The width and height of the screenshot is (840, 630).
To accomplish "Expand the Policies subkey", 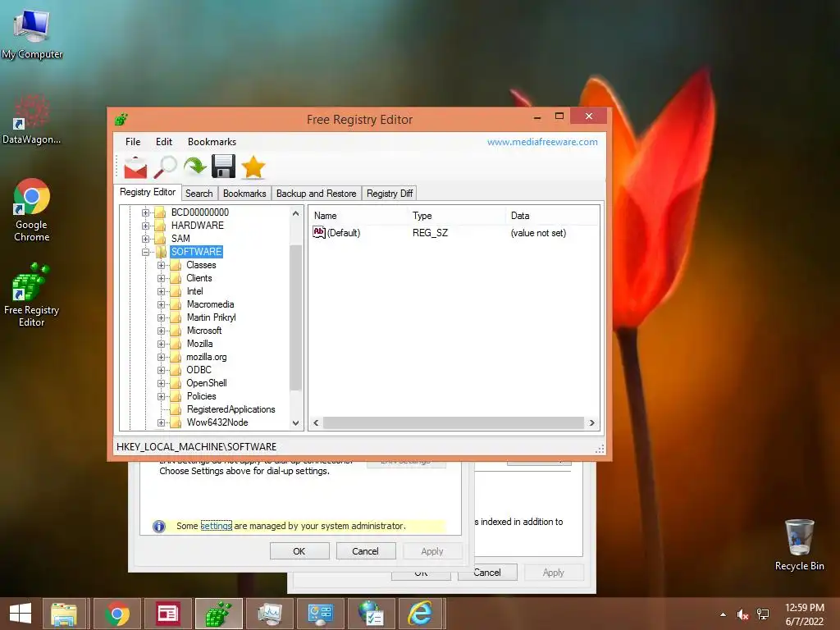I will point(161,396).
